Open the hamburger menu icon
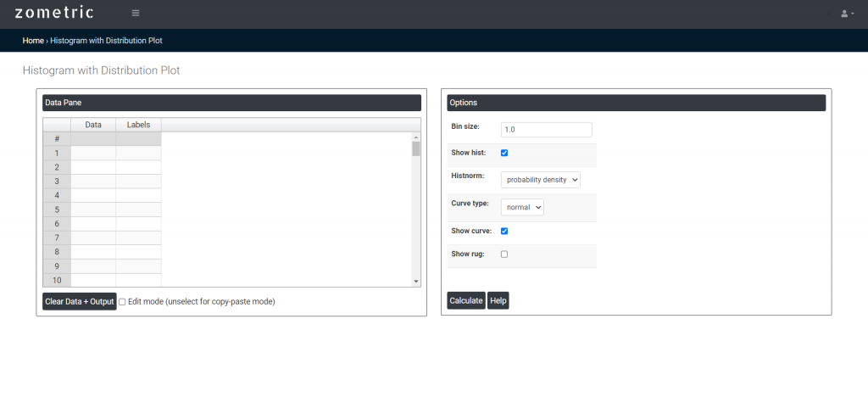 pyautogui.click(x=136, y=14)
